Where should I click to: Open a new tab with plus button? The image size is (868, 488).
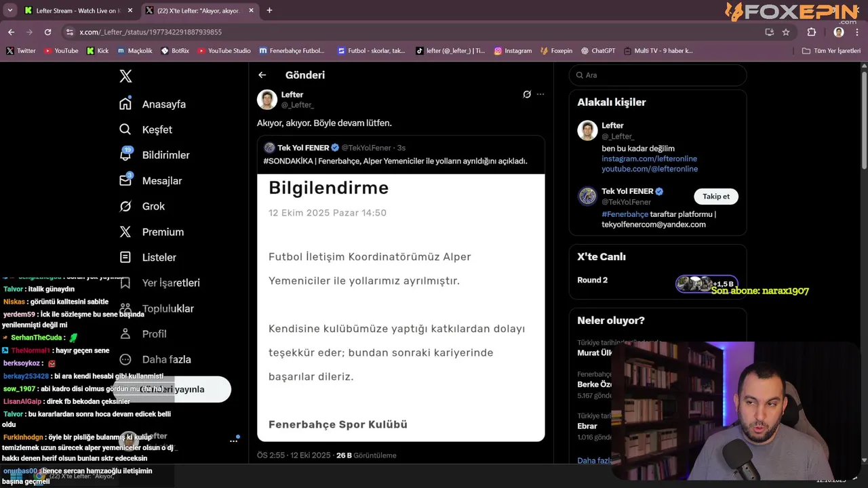coord(269,10)
